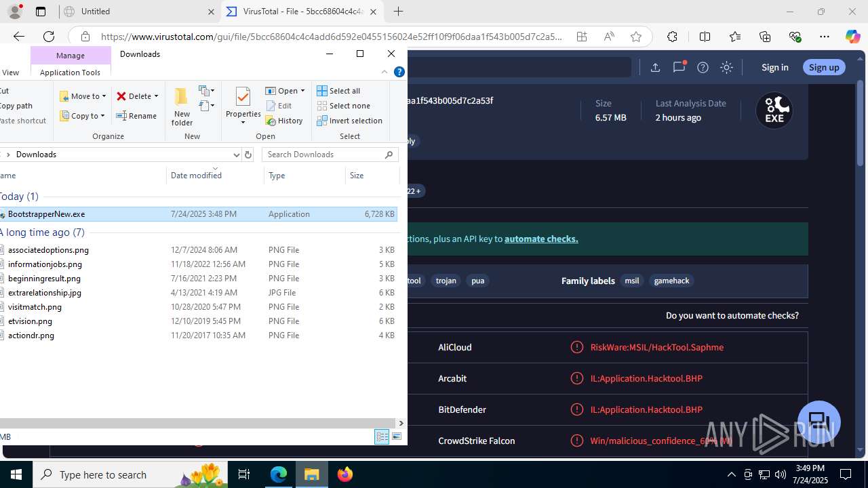Click the Open button in the ribbon
The height and width of the screenshot is (488, 868).
tap(281, 91)
